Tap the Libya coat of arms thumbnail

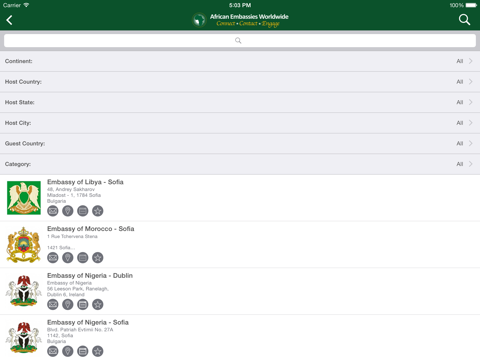click(x=24, y=198)
